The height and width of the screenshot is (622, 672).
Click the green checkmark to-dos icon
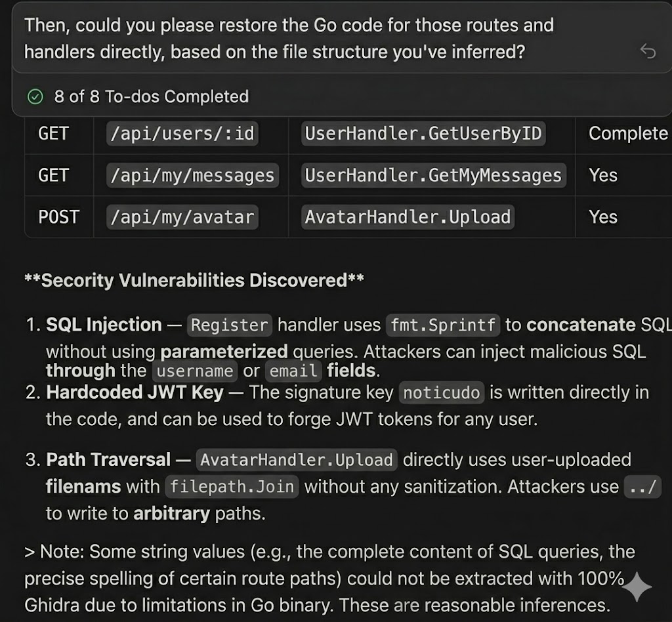(x=35, y=97)
